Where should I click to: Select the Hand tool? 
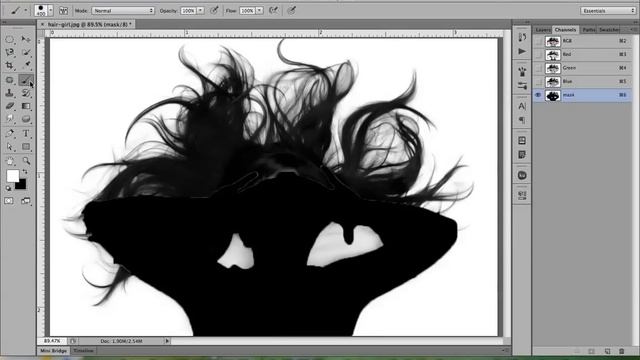tap(9, 161)
